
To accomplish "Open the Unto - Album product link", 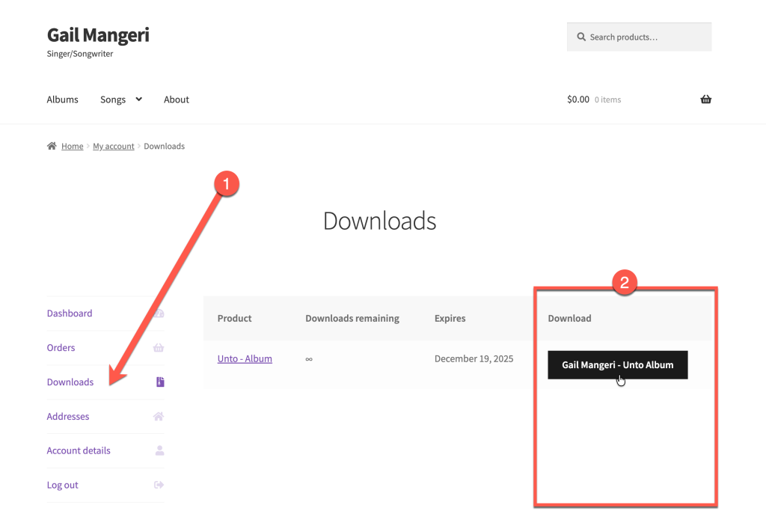I will pos(245,359).
